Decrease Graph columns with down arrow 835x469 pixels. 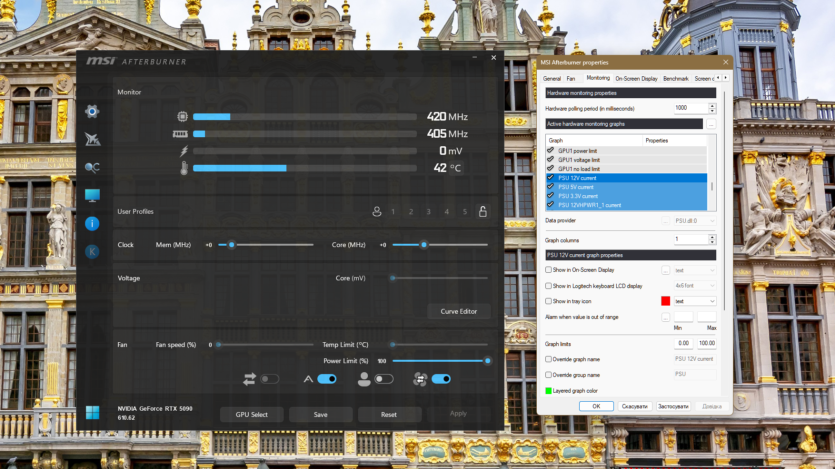coord(712,242)
